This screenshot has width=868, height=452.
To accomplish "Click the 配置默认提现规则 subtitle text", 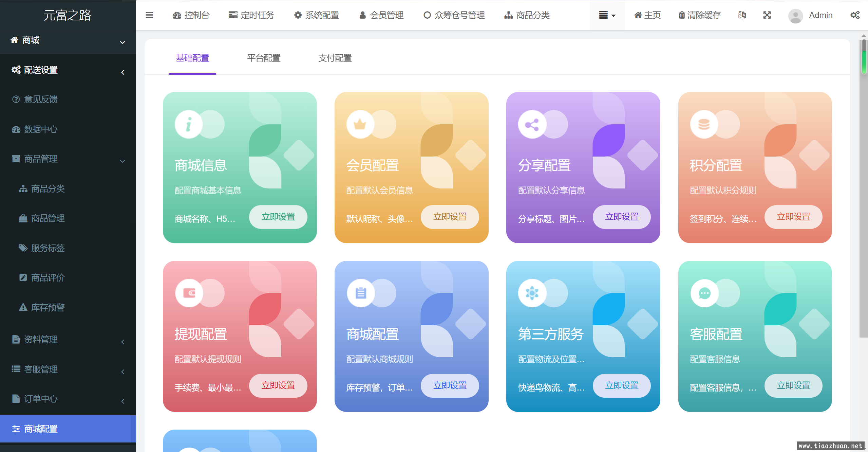I will [208, 359].
